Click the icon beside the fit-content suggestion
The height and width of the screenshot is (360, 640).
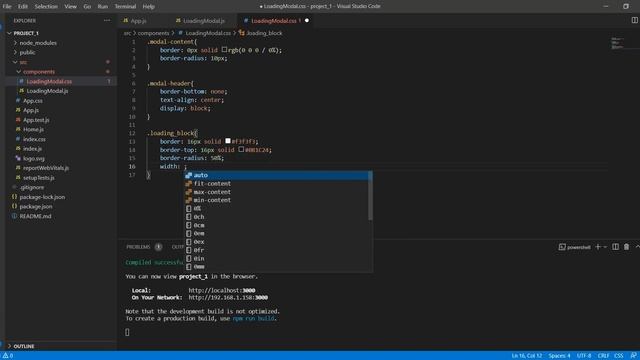189,184
